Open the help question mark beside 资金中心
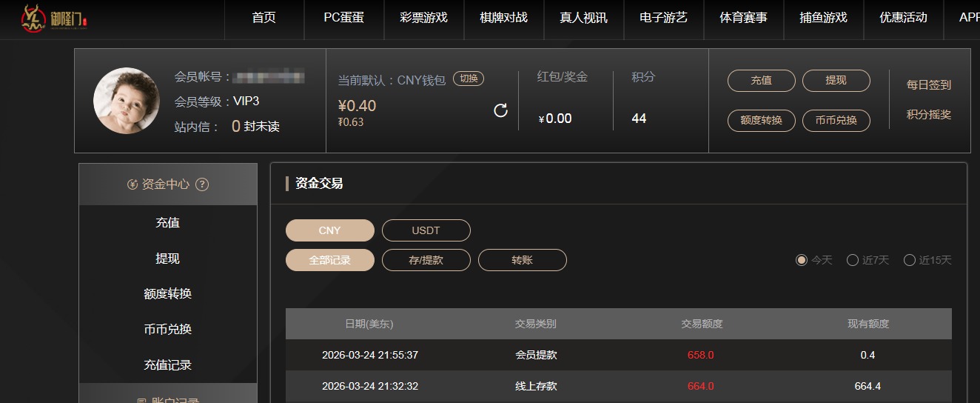980x403 pixels. pyautogui.click(x=202, y=184)
